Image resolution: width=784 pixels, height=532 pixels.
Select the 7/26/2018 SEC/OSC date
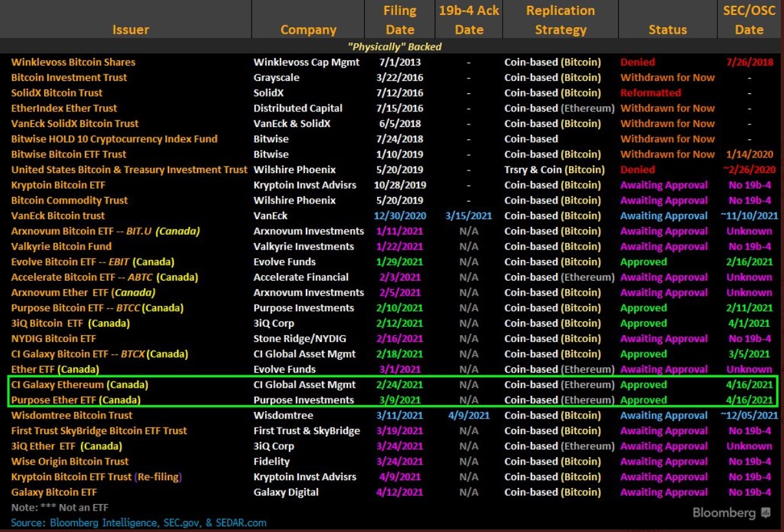[x=749, y=62]
